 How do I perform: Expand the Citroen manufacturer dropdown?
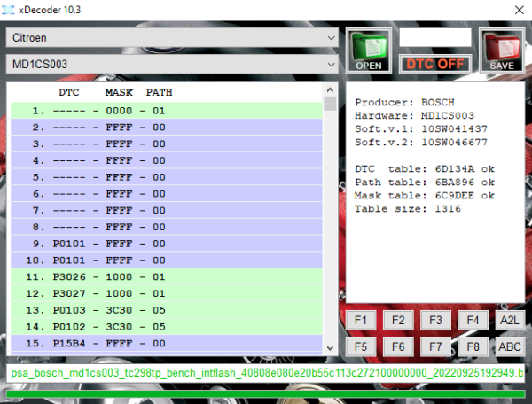(x=172, y=39)
